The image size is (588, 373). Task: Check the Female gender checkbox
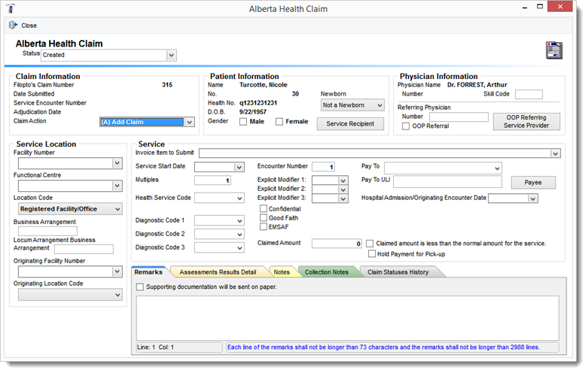[x=279, y=122]
